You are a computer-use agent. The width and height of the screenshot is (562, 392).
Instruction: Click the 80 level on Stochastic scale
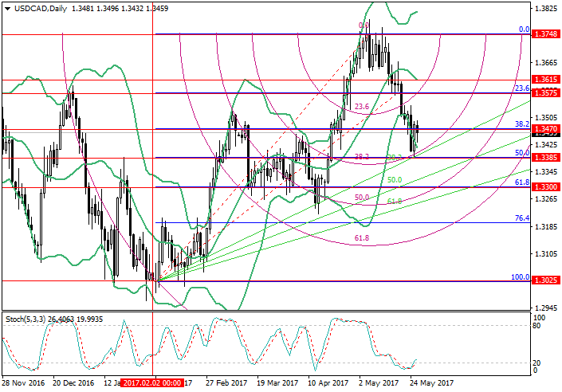click(x=537, y=326)
